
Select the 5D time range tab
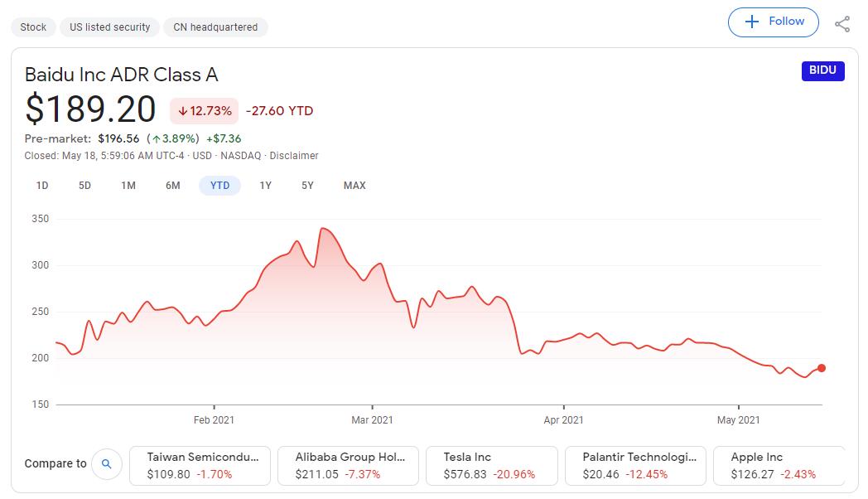click(x=84, y=186)
